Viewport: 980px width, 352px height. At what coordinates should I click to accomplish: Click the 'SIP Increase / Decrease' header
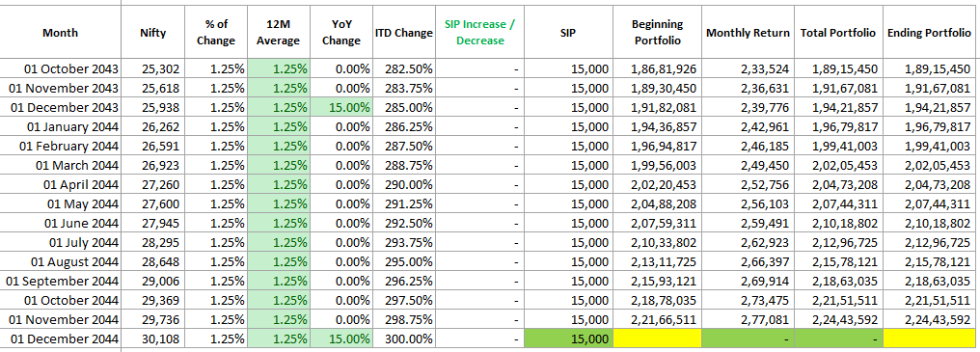coord(480,33)
